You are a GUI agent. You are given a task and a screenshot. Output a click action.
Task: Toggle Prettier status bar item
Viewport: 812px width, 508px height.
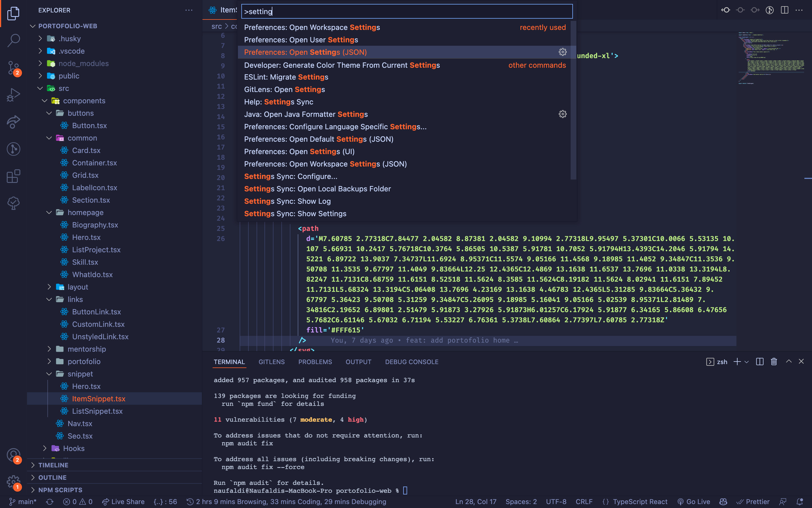click(x=753, y=502)
